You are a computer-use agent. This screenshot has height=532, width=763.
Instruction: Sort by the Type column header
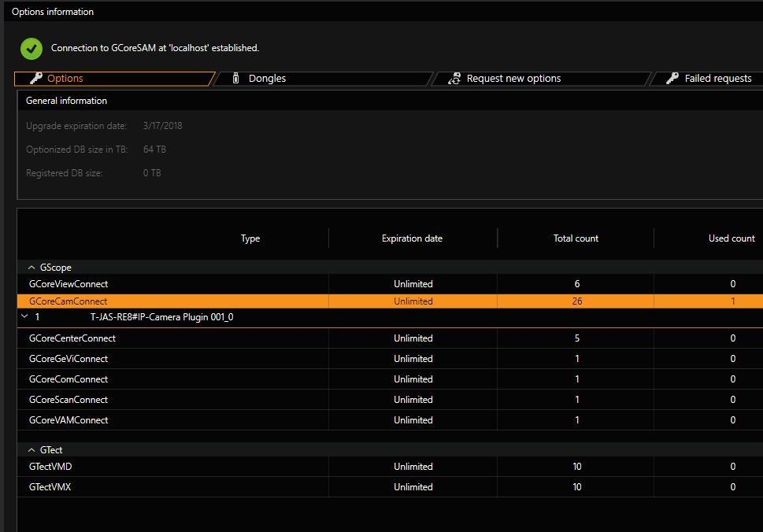(250, 238)
